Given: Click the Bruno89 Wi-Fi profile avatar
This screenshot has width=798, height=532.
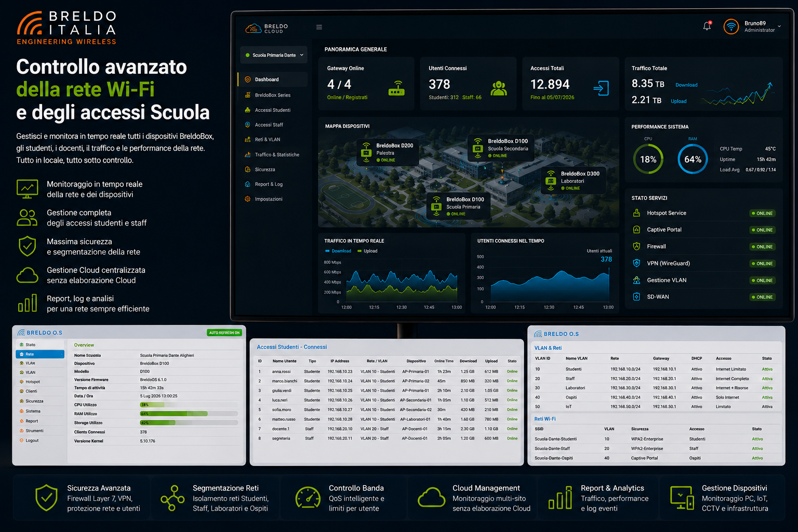Looking at the screenshot, I should [731, 26].
